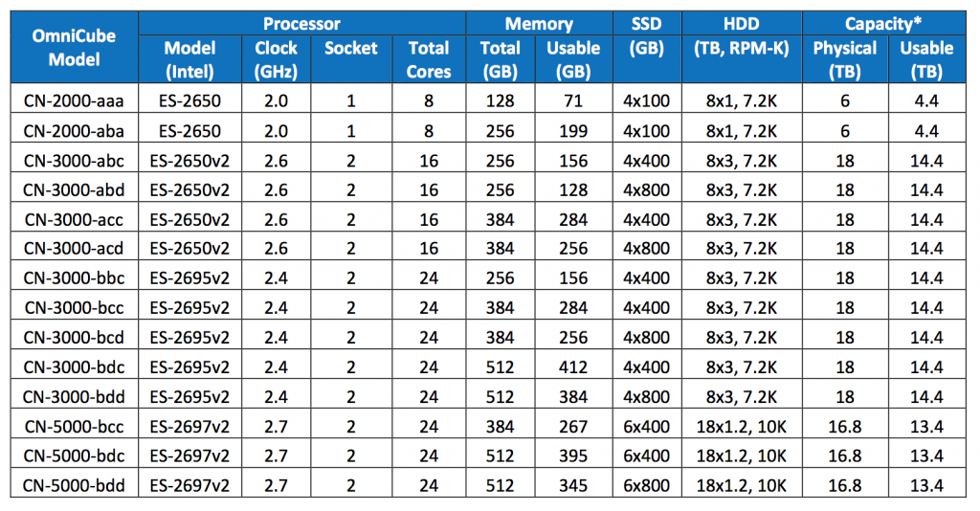Click the OmniCube Model column header
Screen dimensions: 980x511
point(74,47)
